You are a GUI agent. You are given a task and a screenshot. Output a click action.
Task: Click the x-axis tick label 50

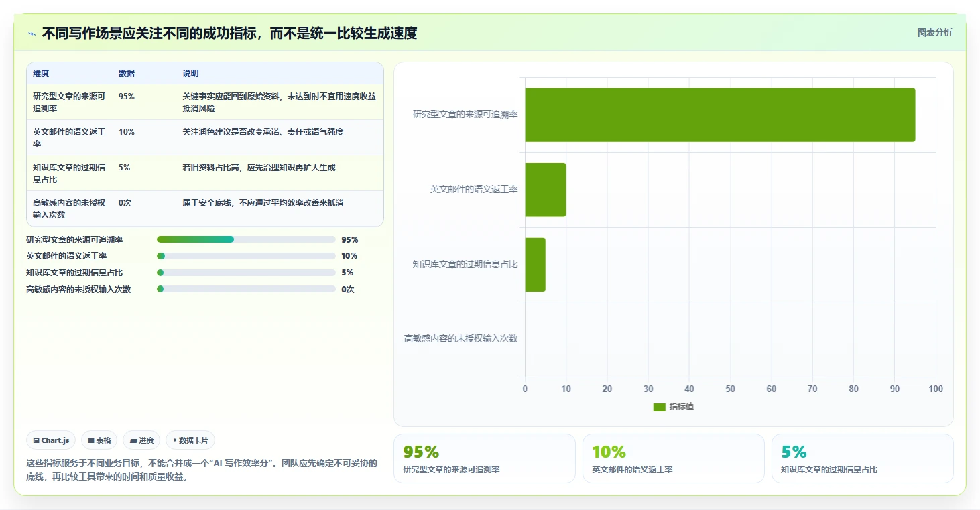730,389
